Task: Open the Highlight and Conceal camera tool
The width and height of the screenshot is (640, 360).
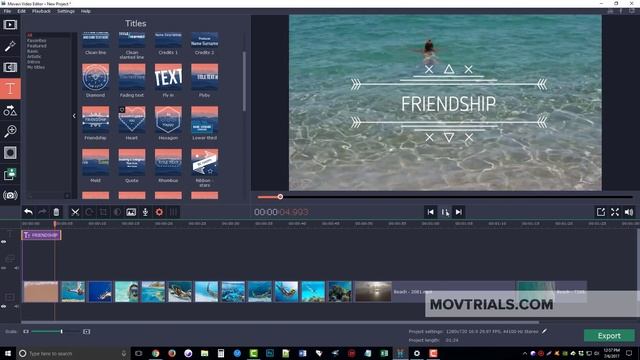Action: (10, 196)
